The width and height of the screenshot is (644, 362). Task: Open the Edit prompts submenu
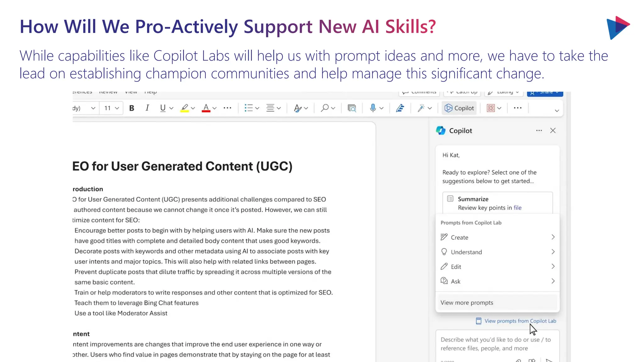pos(497,266)
